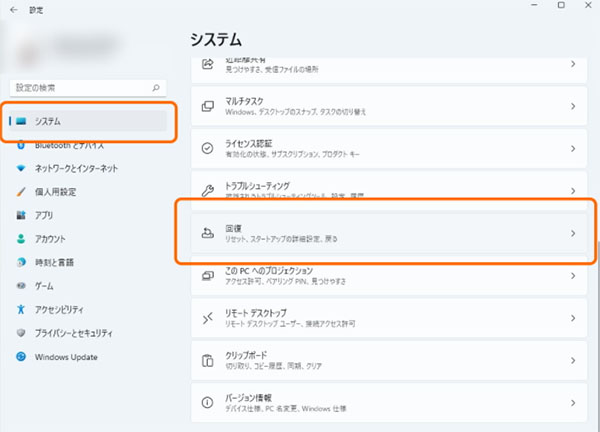This screenshot has height=432, width=600.
Task: Go to アクセシビリティ in sidebar
Action: [88, 309]
